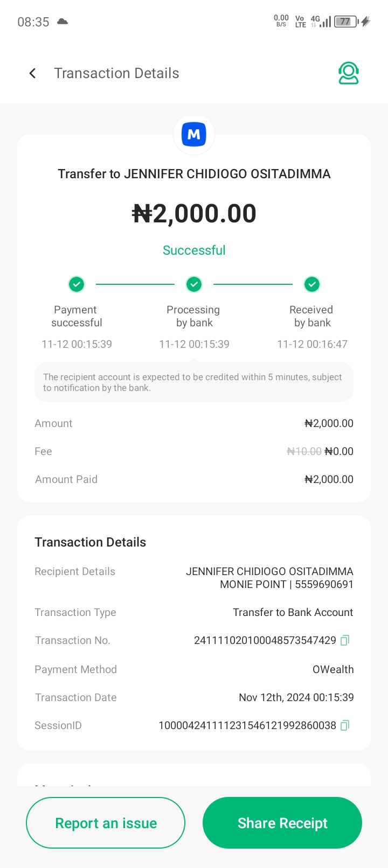The height and width of the screenshot is (868, 388).
Task: Tap the recipient credit notice banner
Action: click(194, 382)
